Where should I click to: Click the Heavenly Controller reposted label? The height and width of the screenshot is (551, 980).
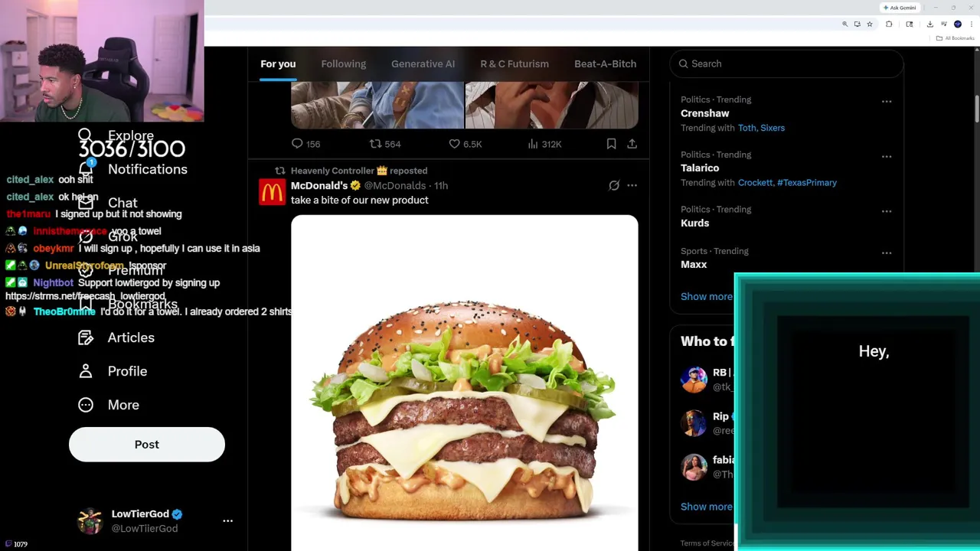pos(359,171)
